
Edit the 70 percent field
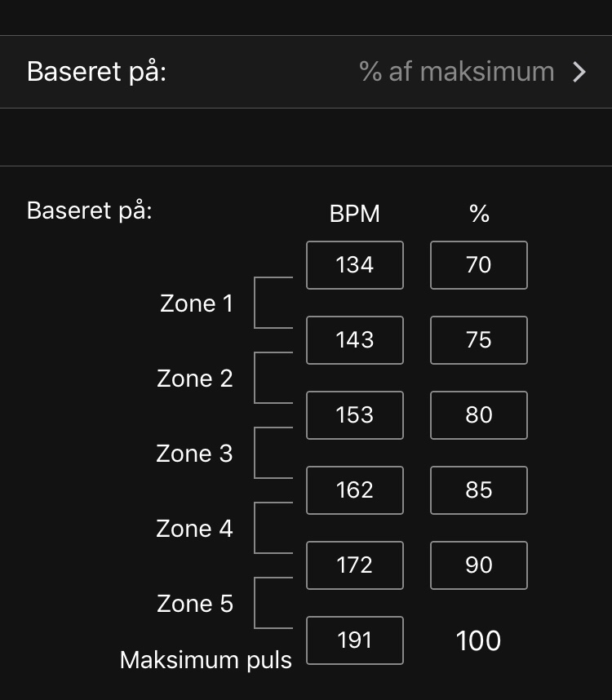[x=479, y=265]
